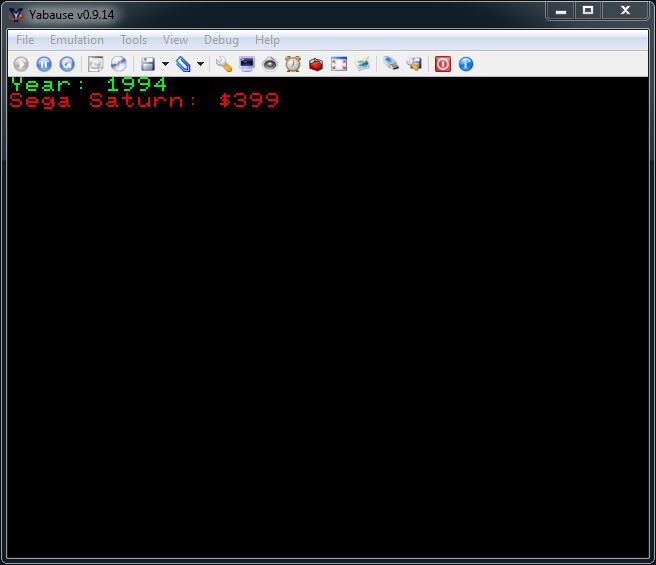Pause emulation with the blue pause icon
Image resolution: width=656 pixels, height=565 pixels.
coord(43,64)
